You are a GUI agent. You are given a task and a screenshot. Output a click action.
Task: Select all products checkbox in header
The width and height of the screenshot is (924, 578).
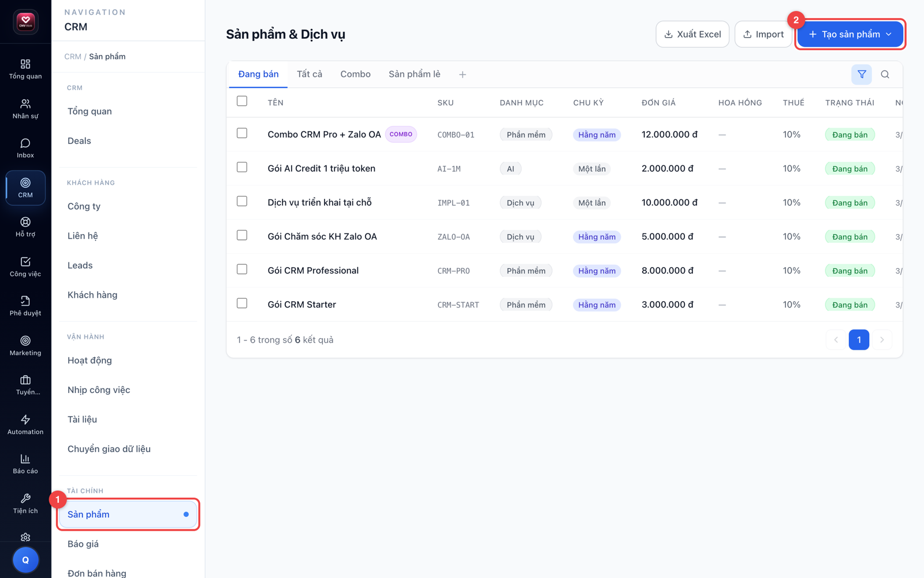point(242,101)
